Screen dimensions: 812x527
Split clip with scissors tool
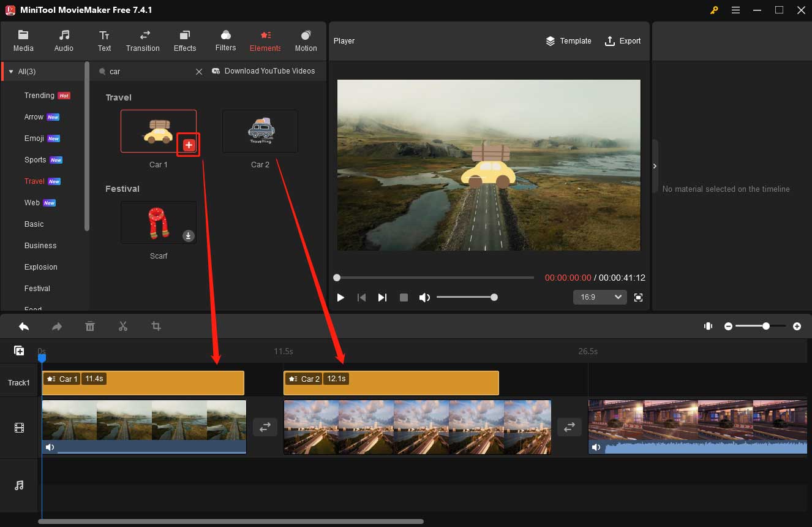(123, 327)
